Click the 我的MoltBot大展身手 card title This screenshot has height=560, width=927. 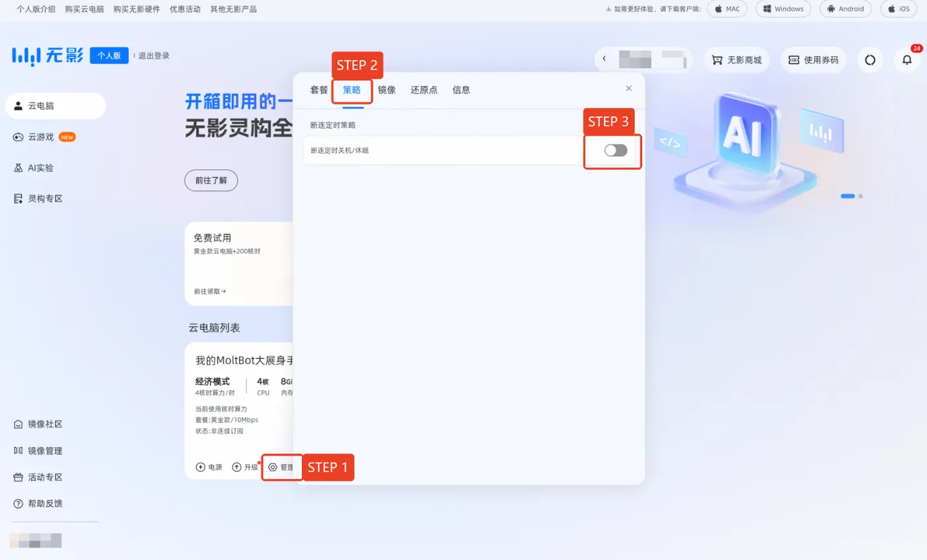click(244, 361)
